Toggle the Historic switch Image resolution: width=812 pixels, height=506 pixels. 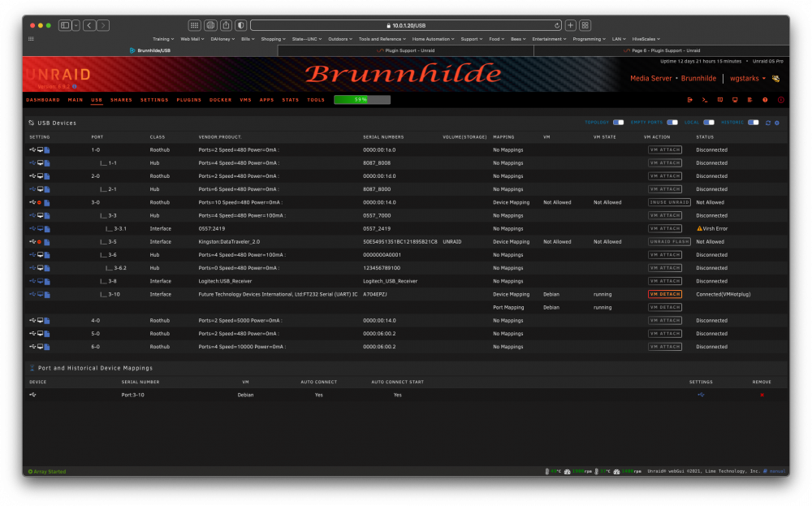[754, 123]
